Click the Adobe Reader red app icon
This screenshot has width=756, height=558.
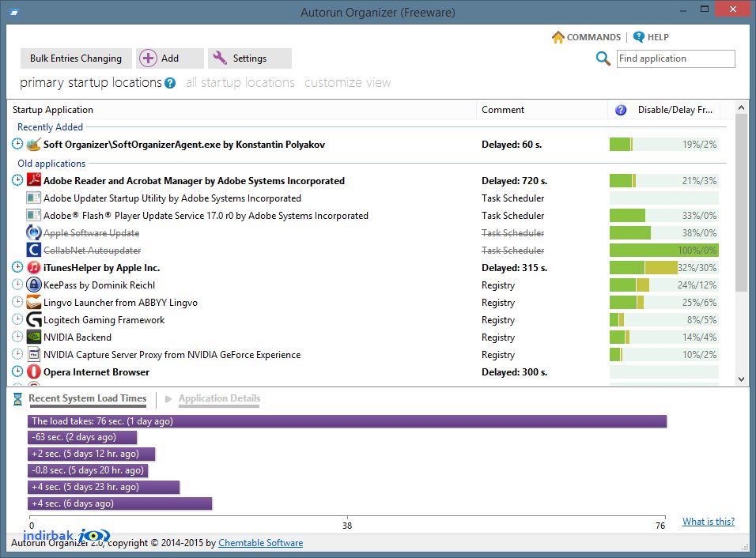point(34,180)
